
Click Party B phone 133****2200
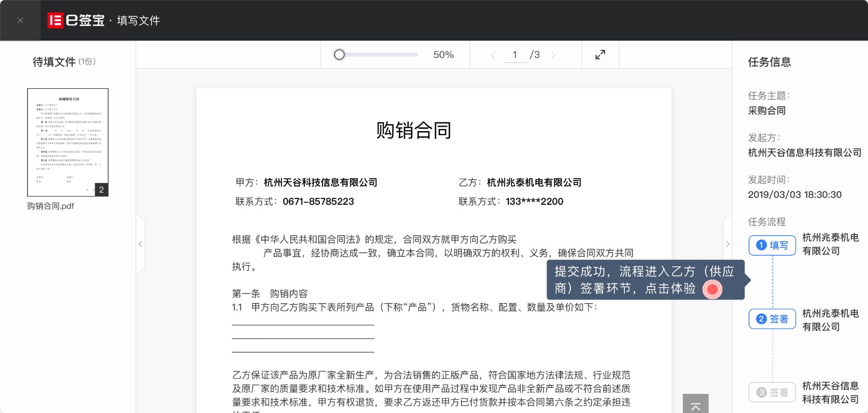534,202
